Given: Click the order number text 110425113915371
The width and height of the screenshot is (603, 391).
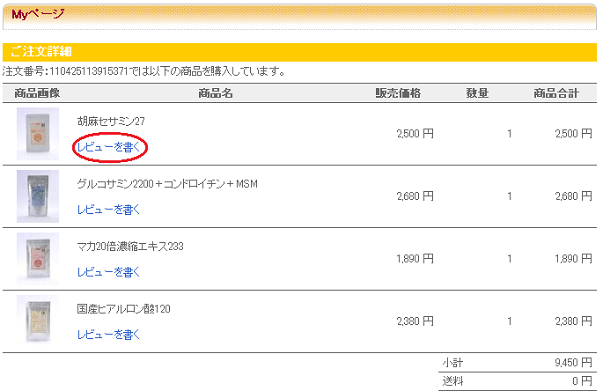Looking at the screenshot, I should [x=88, y=72].
